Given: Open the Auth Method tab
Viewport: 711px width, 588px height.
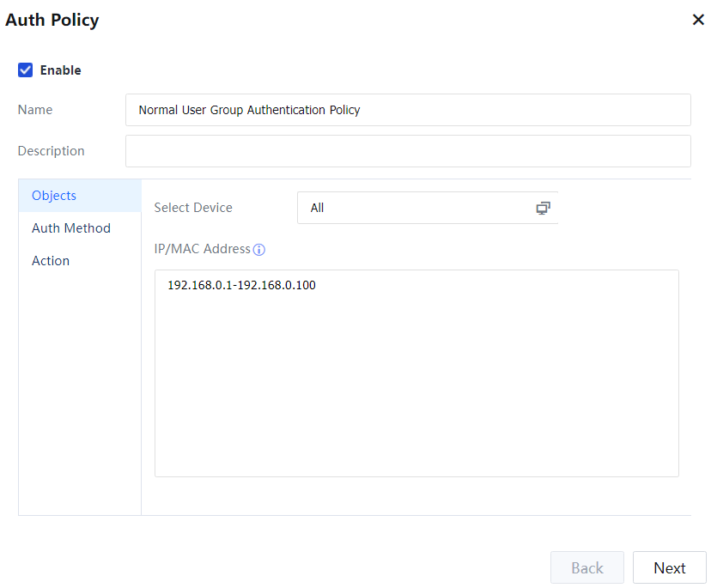Looking at the screenshot, I should 71,228.
